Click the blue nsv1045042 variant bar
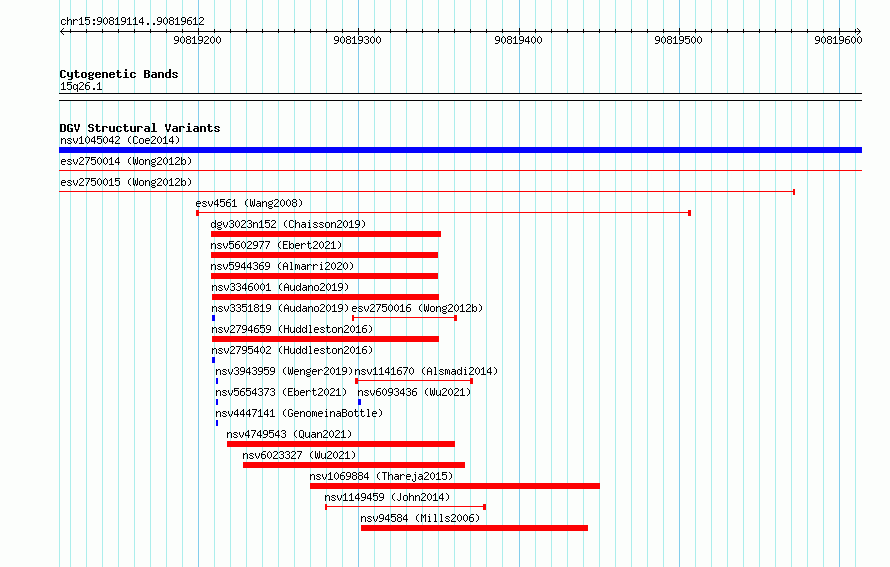This screenshot has width=890, height=567. point(460,150)
